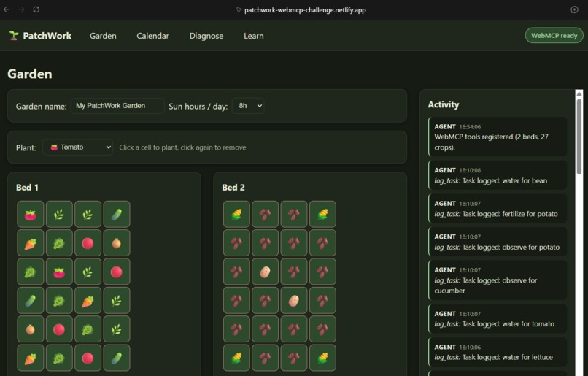Click the Activity panel scrollbar up arrow

pyautogui.click(x=579, y=93)
